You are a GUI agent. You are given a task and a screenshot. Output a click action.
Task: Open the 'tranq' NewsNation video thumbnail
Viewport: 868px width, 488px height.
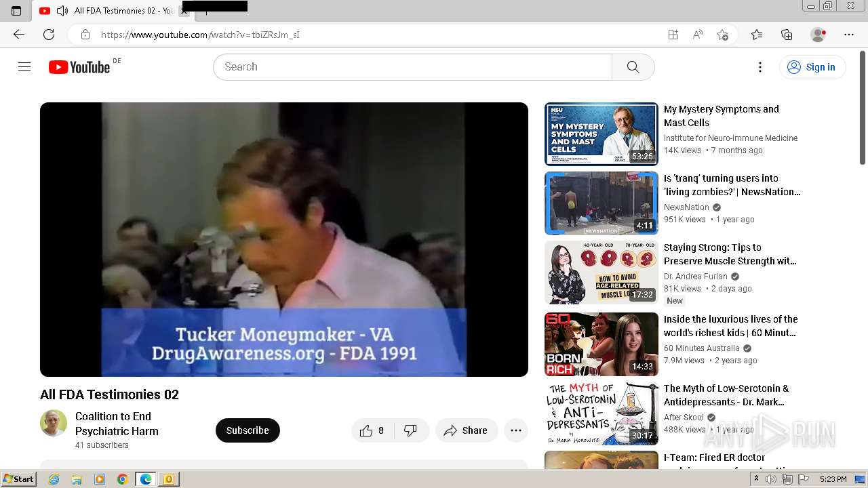coord(601,203)
